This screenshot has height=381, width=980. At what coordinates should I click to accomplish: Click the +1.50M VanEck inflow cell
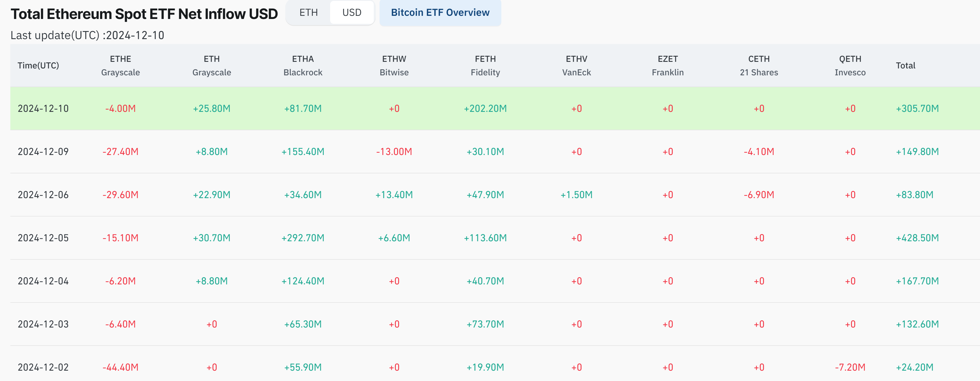point(576,195)
